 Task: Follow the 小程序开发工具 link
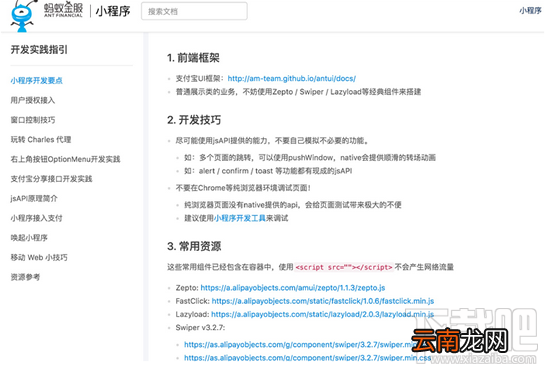coord(239,218)
